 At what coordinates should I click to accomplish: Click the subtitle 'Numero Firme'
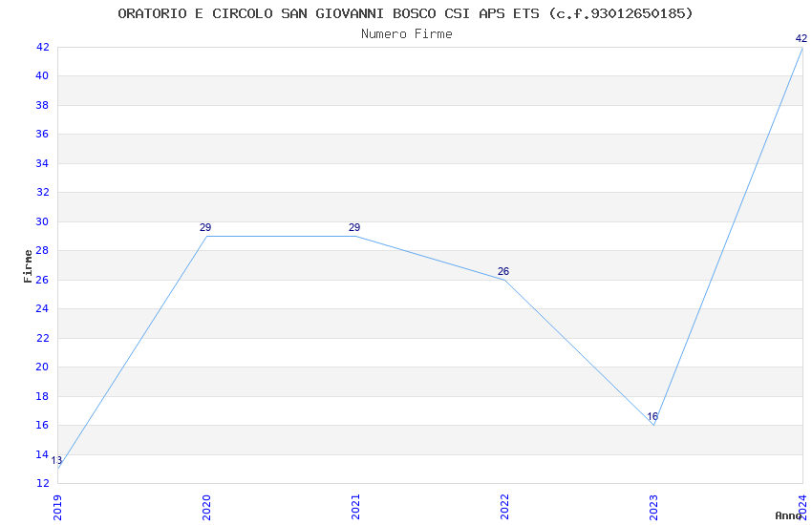[407, 33]
